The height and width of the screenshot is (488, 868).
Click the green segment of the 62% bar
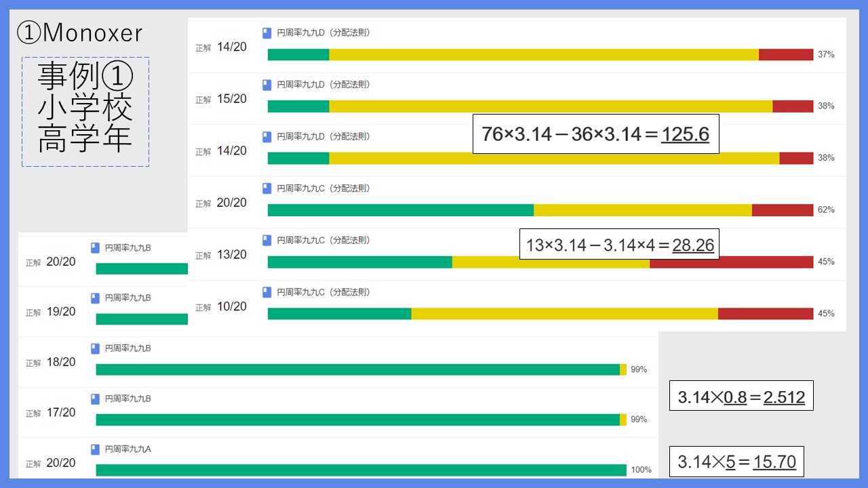(401, 210)
